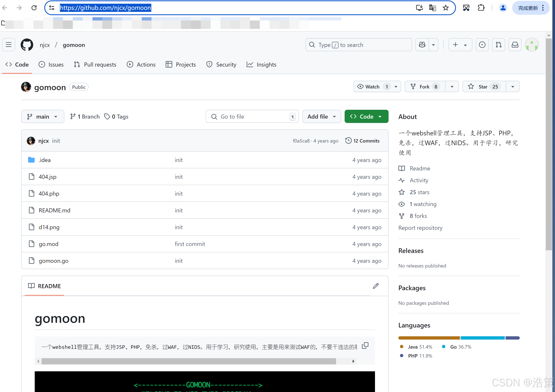
Task: Click the GitHub Octocat logo
Action: point(27,45)
